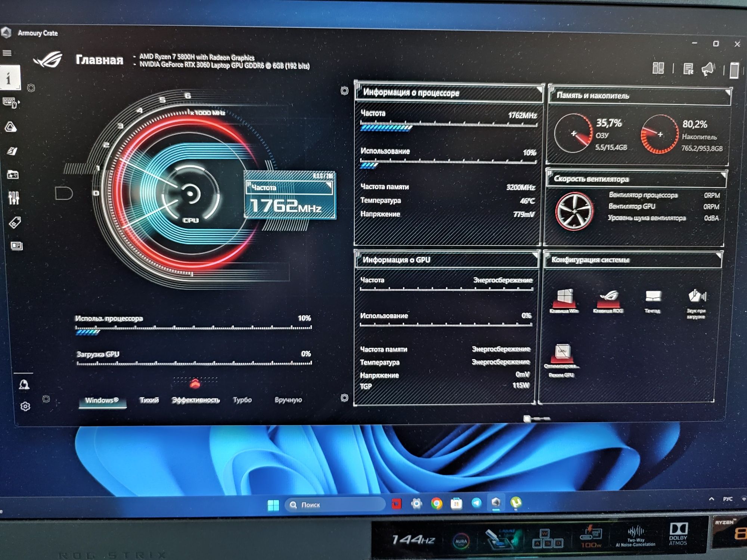Open the mobile phone link icon
The width and height of the screenshot is (747, 560).
[x=734, y=70]
